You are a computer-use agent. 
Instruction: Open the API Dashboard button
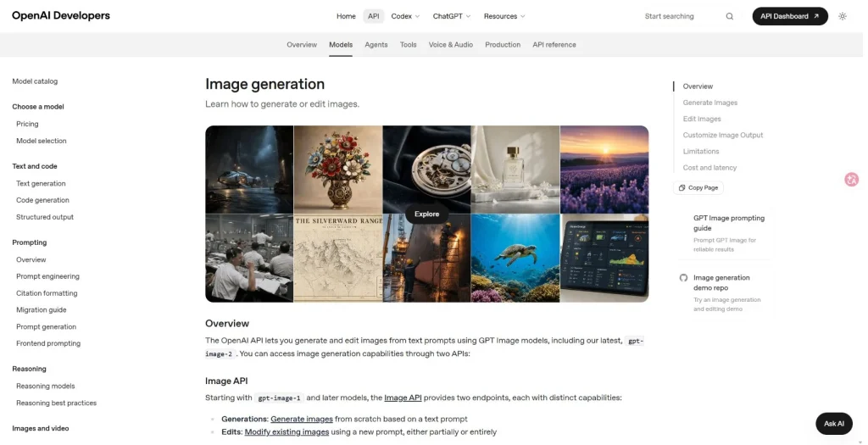[790, 16]
